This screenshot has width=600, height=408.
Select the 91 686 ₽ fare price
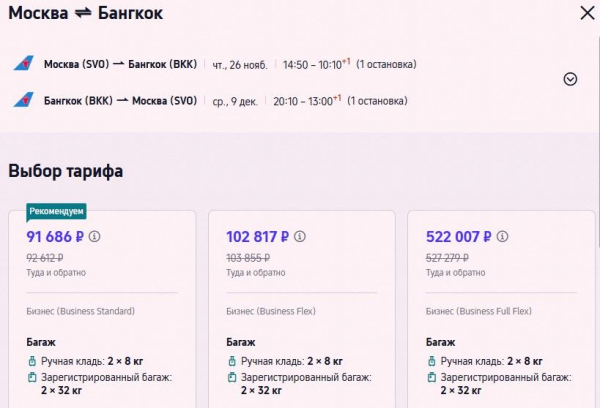click(55, 237)
